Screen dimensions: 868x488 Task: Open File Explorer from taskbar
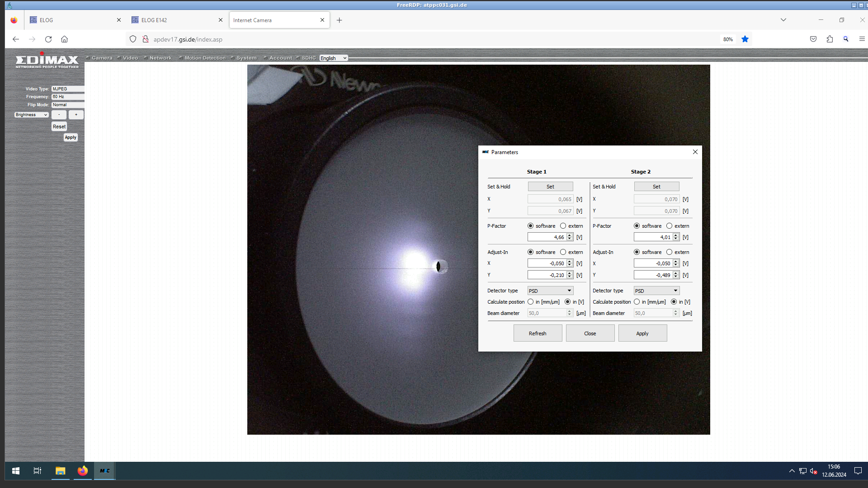(x=60, y=471)
